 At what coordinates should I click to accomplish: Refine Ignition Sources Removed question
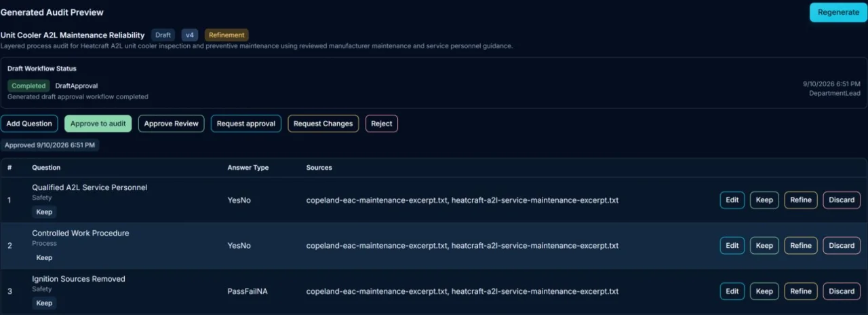pyautogui.click(x=801, y=291)
